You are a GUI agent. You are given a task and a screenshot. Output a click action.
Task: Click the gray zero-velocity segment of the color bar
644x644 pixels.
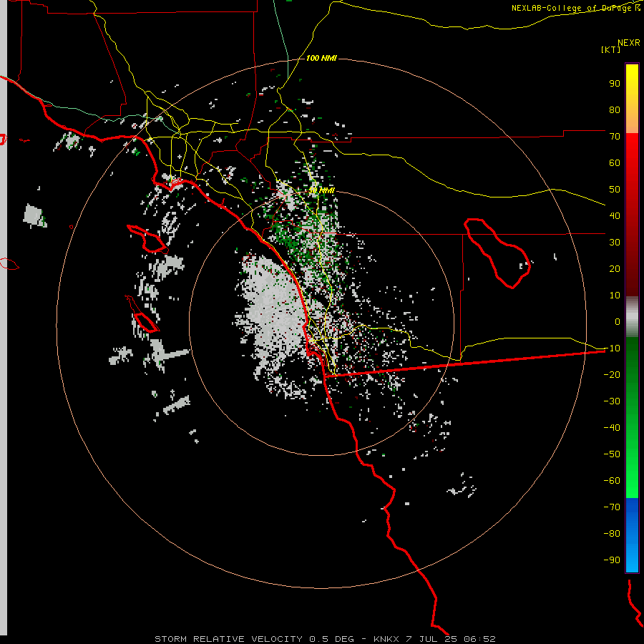click(x=632, y=317)
